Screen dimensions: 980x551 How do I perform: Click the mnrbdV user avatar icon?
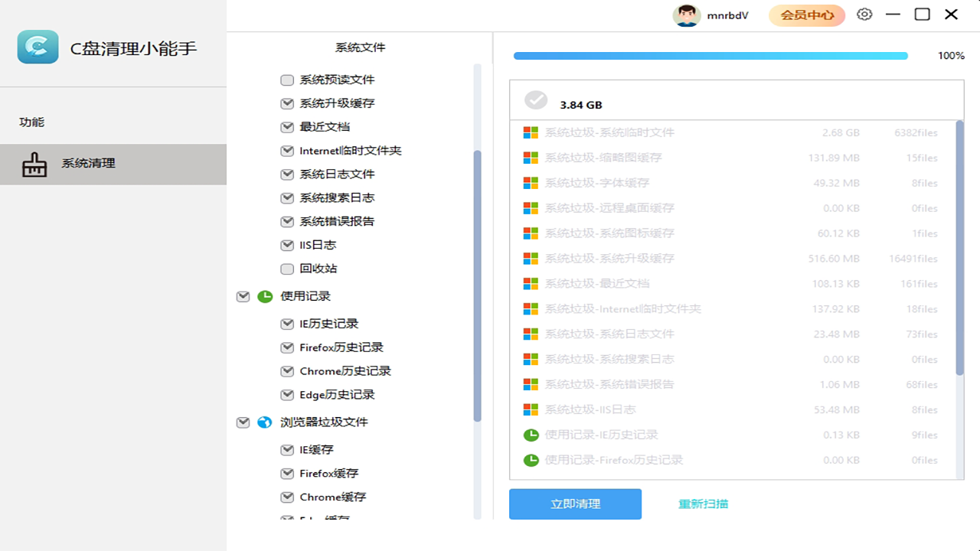pos(687,15)
